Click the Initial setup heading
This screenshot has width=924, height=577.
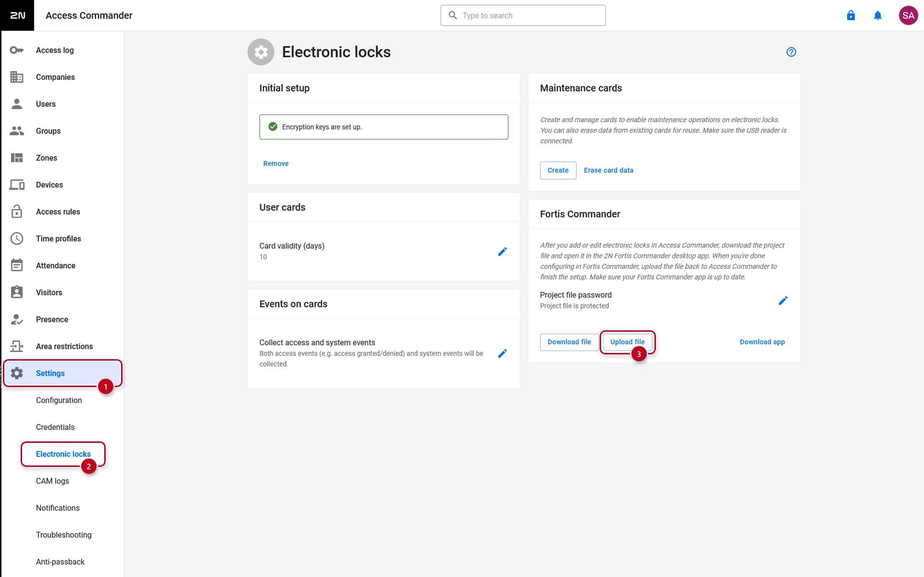(x=284, y=88)
